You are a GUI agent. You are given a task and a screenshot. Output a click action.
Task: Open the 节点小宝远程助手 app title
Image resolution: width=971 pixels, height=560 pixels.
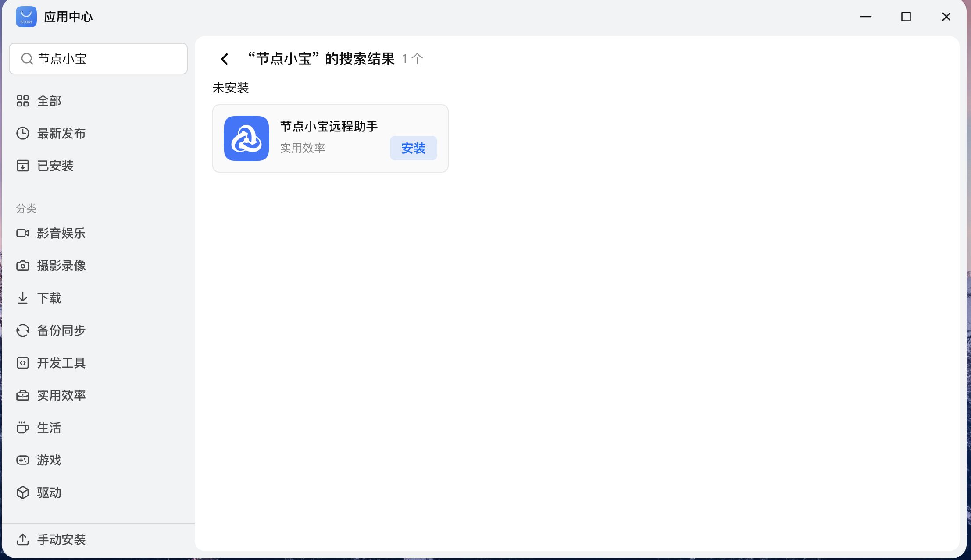pyautogui.click(x=329, y=126)
